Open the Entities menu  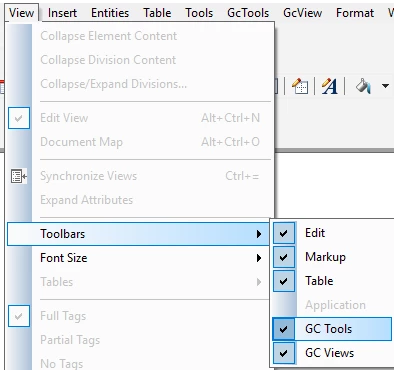(110, 13)
